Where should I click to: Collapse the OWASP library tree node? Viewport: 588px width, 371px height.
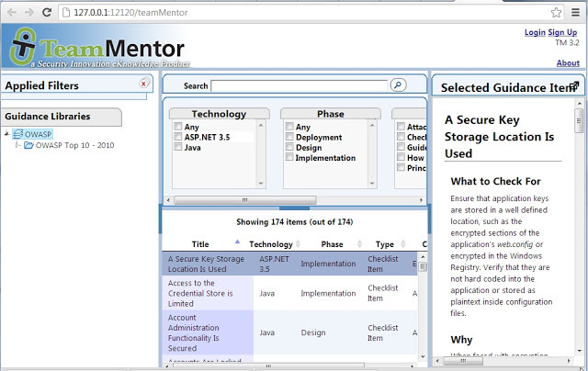7,134
